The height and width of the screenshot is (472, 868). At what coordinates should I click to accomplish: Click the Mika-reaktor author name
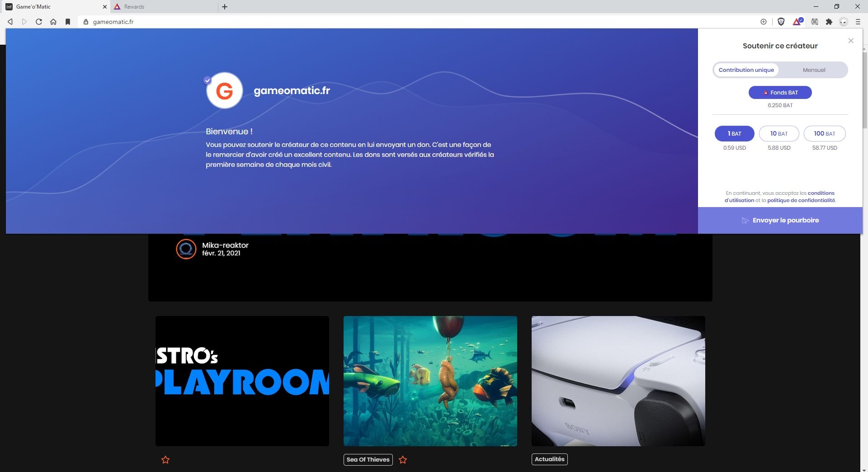pos(225,245)
